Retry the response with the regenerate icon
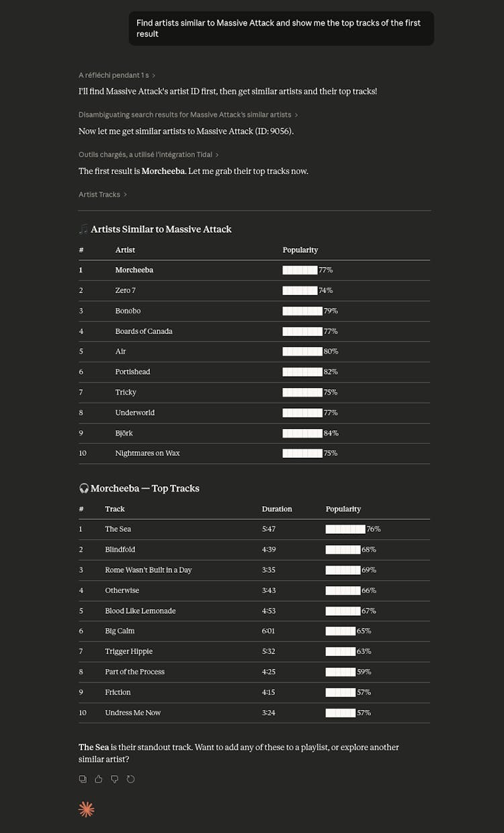The width and height of the screenshot is (504, 833). (x=131, y=779)
